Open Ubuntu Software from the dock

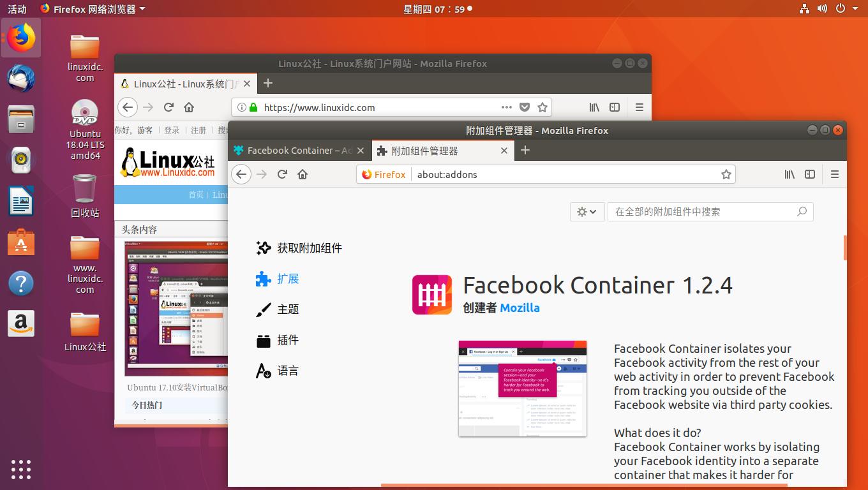click(x=21, y=242)
